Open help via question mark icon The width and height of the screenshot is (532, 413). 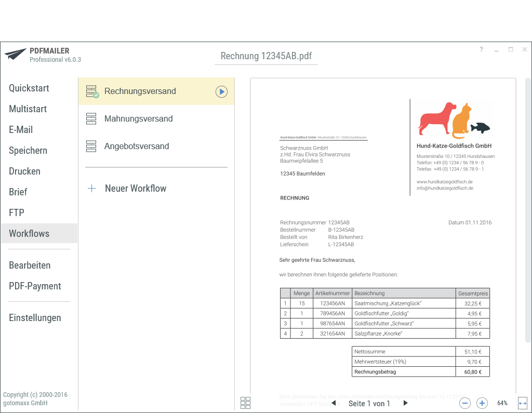pyautogui.click(x=481, y=49)
